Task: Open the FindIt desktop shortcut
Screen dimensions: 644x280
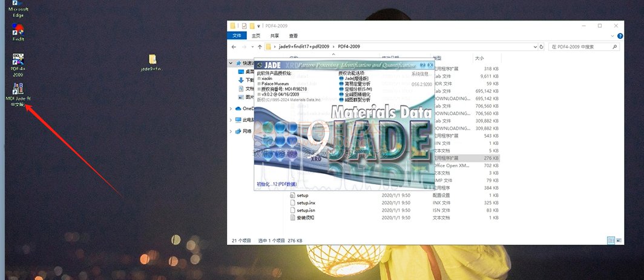Action: pyautogui.click(x=18, y=33)
